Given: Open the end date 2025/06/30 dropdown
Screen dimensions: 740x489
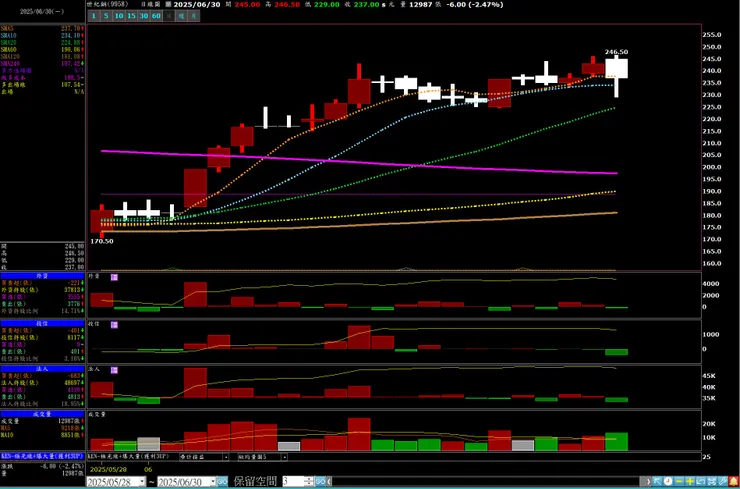Looking at the screenshot, I should (213, 481).
